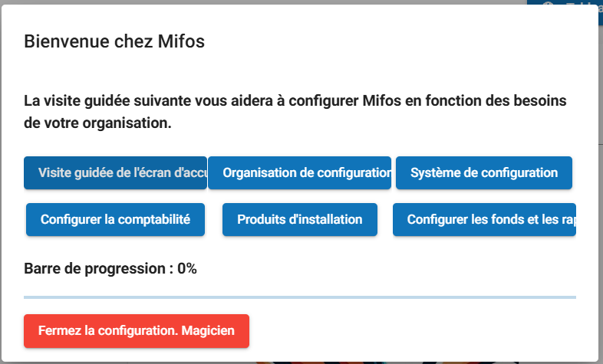Dismiss the Mifos configuration wizard
This screenshot has width=603, height=364.
click(x=137, y=331)
